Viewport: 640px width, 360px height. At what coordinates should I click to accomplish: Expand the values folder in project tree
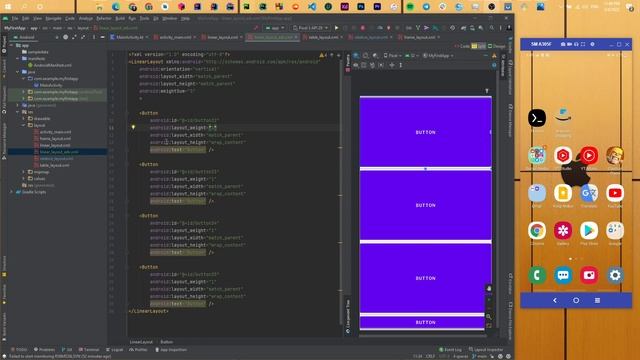click(x=24, y=178)
